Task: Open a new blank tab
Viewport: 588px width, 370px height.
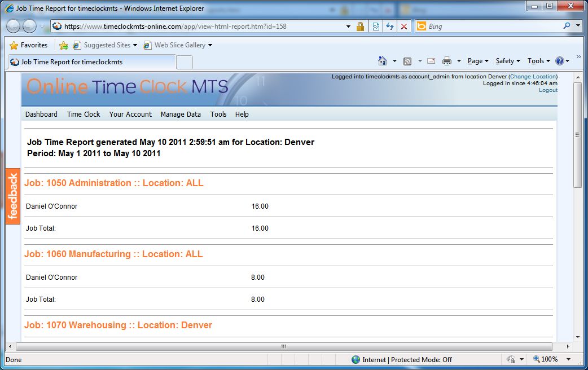Action: point(185,63)
